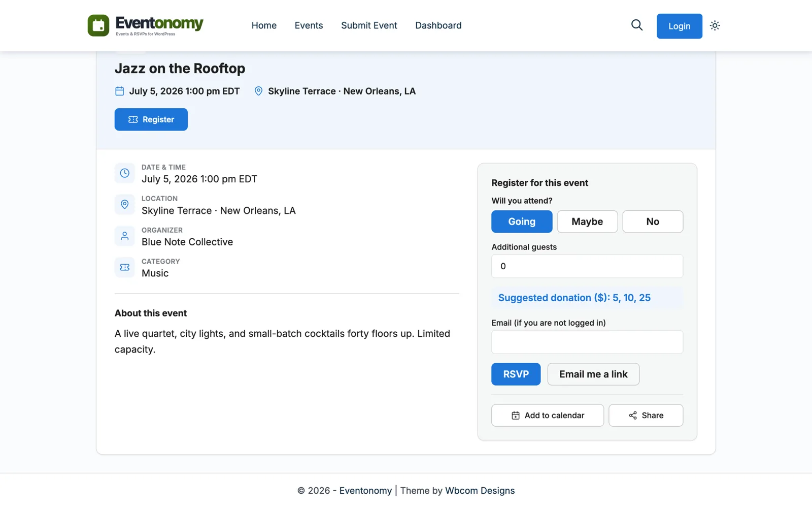Click the location pin icon beside Location
812x508 pixels.
click(x=124, y=205)
